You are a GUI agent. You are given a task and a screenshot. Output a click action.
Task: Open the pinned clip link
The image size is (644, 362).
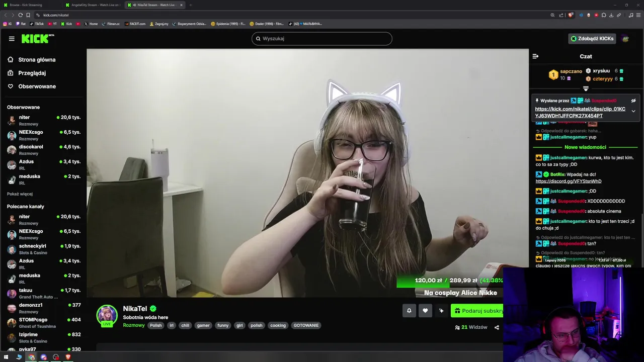tap(580, 112)
